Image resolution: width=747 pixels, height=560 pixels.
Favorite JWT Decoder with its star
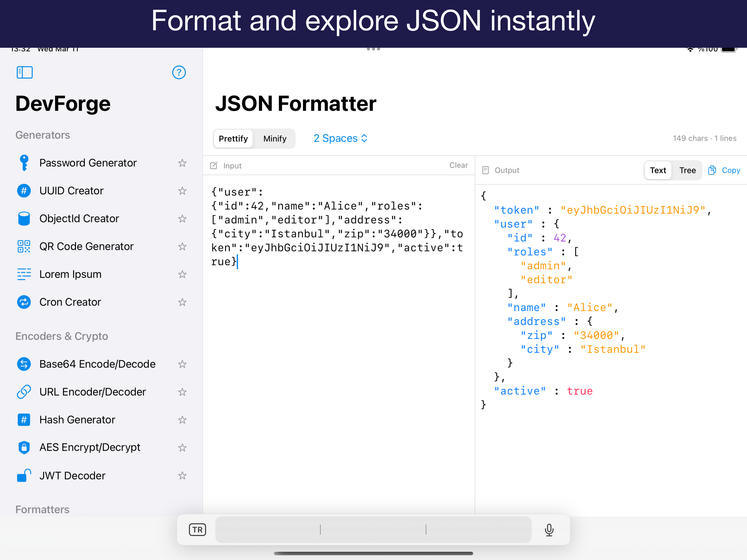pos(182,475)
